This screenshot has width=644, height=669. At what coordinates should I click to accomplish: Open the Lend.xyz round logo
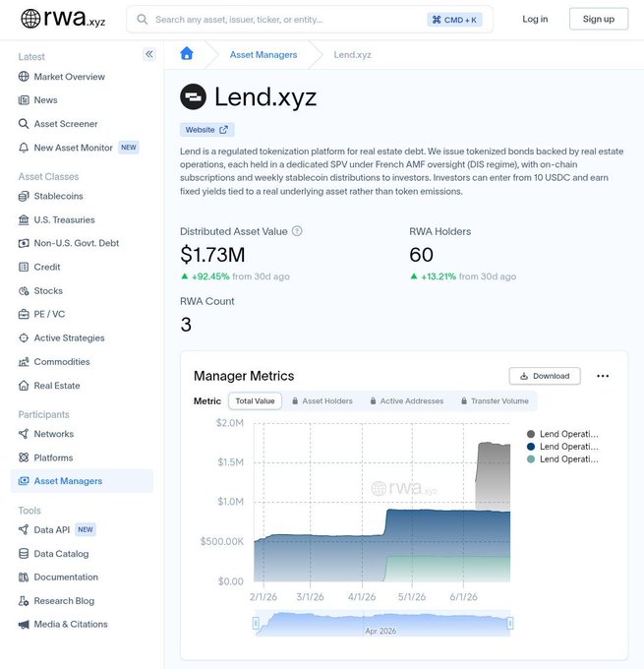pyautogui.click(x=193, y=96)
